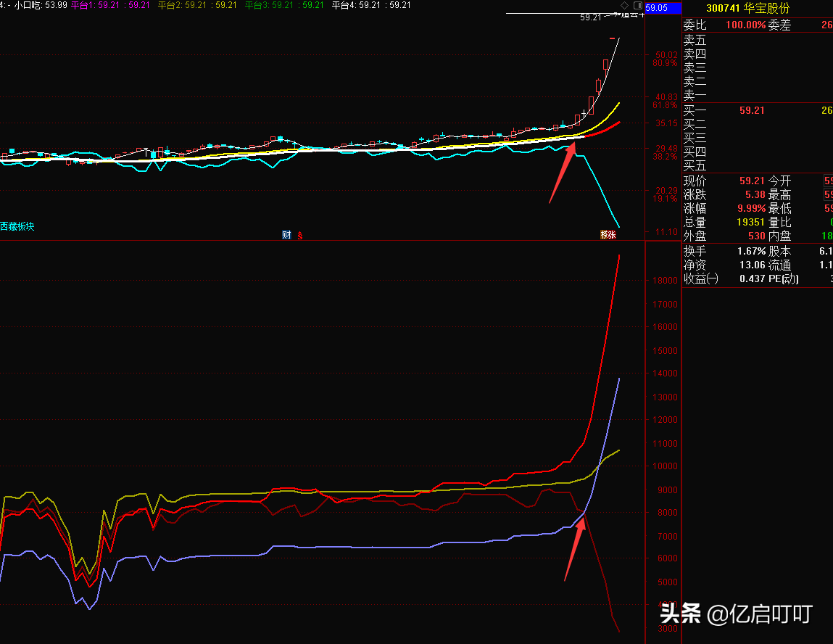This screenshot has width=833, height=644.
Task: Click the 收益(一) earnings label
Action: pos(701,278)
